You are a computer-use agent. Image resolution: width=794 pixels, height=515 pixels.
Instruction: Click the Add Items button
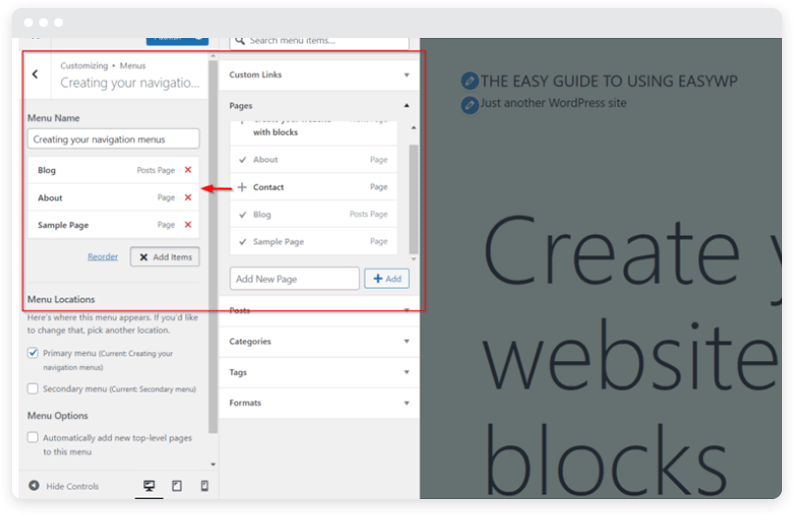point(165,257)
